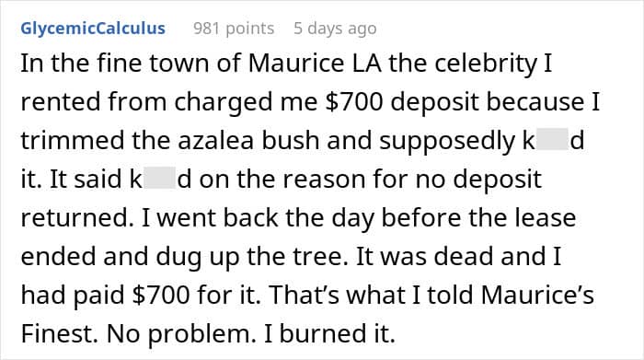Click the phrase Maurice's at end of line seven
Viewport: 644px width, 360px height.
537,295
